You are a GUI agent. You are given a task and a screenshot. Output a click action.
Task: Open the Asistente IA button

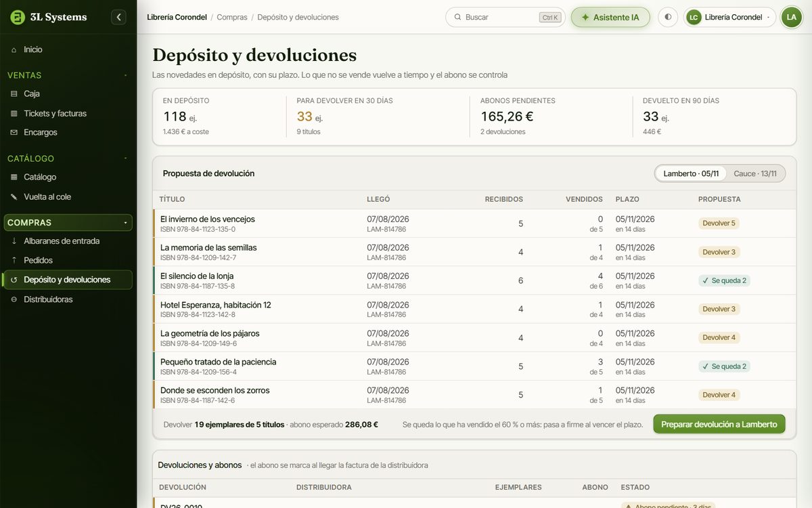click(x=610, y=17)
